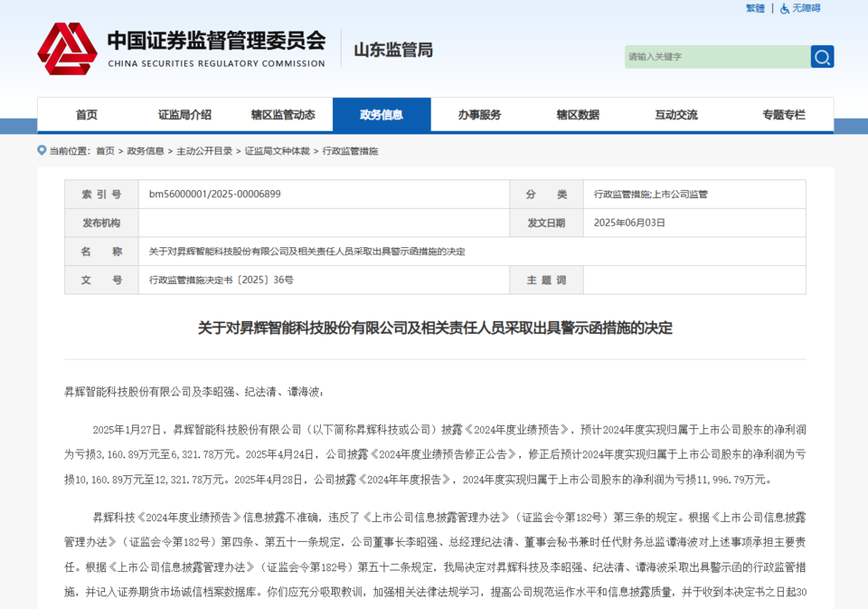Click the CSRC red logo emblem

point(68,49)
